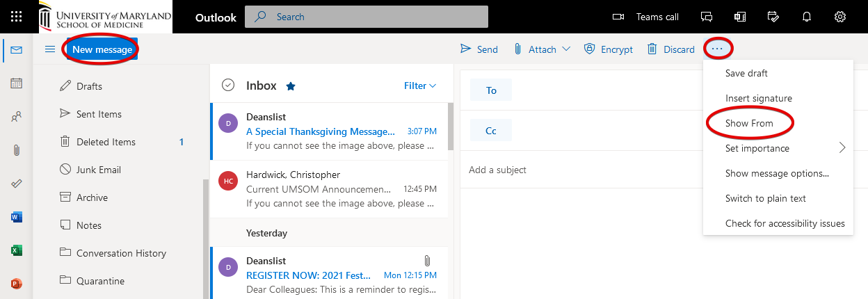868x299 pixels.
Task: Click the message list scrollbar
Action: tap(450, 125)
